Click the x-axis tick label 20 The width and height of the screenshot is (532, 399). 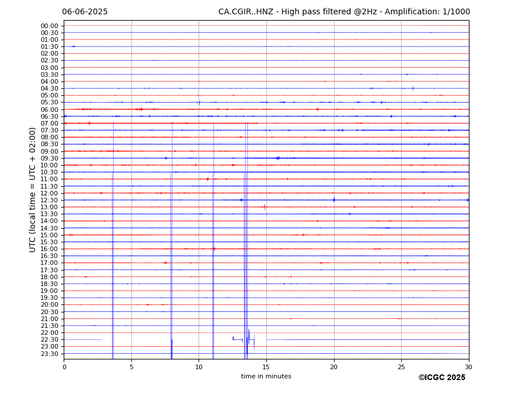[334, 367]
